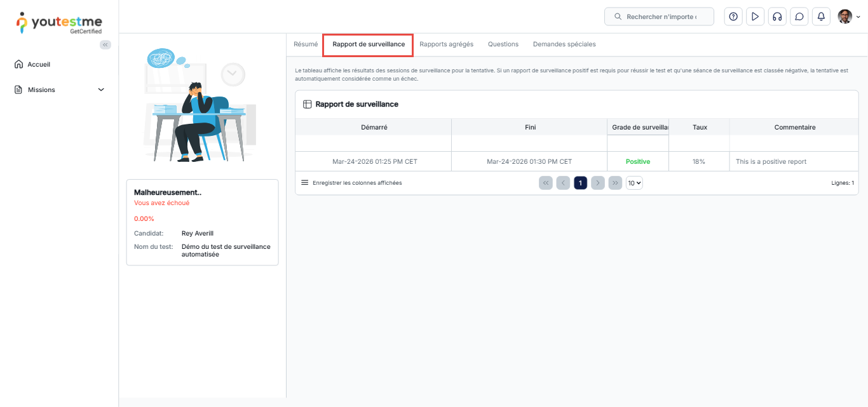Viewport: 868px width, 407px height.
Task: Select the Questions tab
Action: [503, 44]
